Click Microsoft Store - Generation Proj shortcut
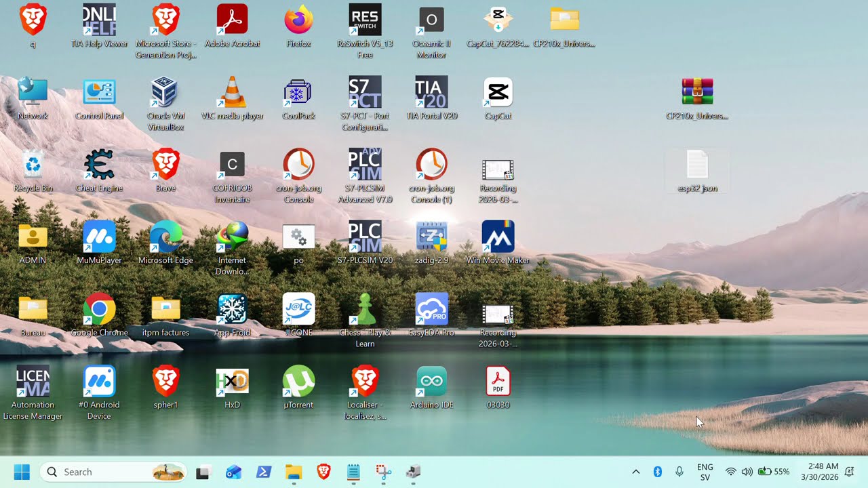The image size is (868, 488). (165, 30)
